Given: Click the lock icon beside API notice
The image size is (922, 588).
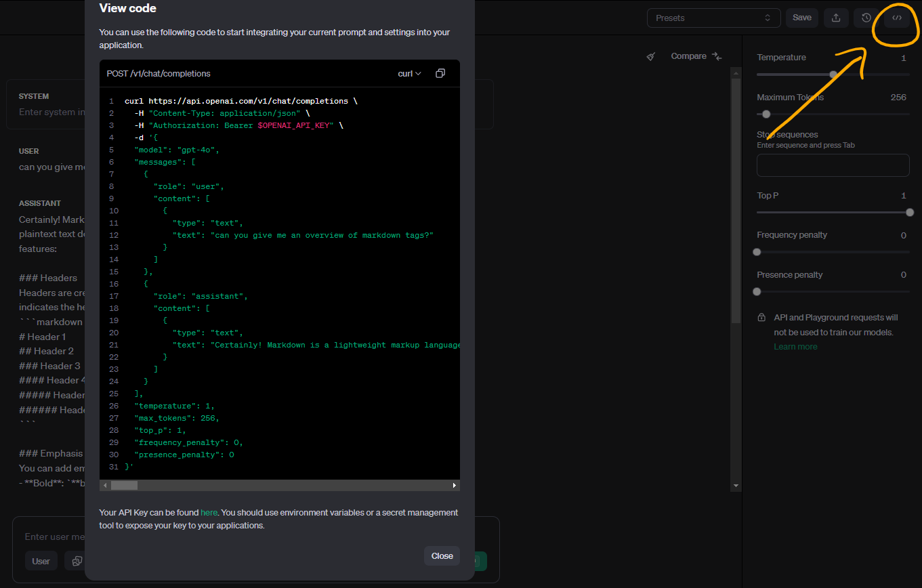Looking at the screenshot, I should coord(761,318).
